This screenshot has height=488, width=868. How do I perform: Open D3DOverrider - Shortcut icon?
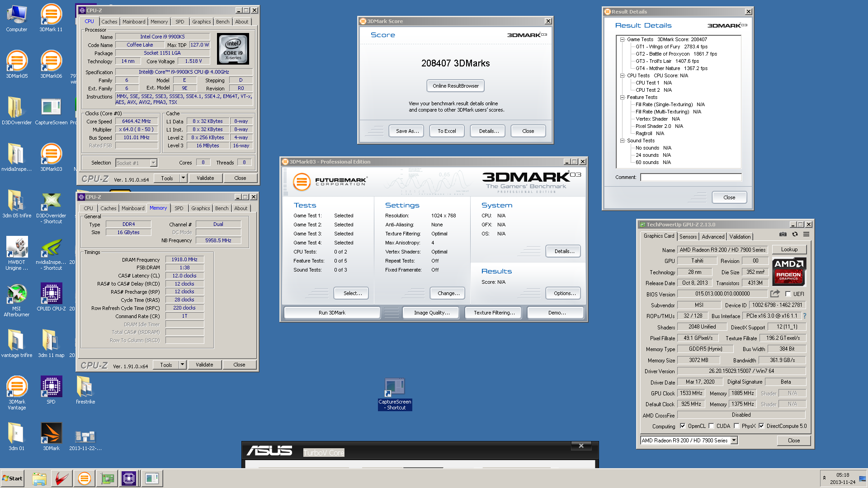pos(51,207)
